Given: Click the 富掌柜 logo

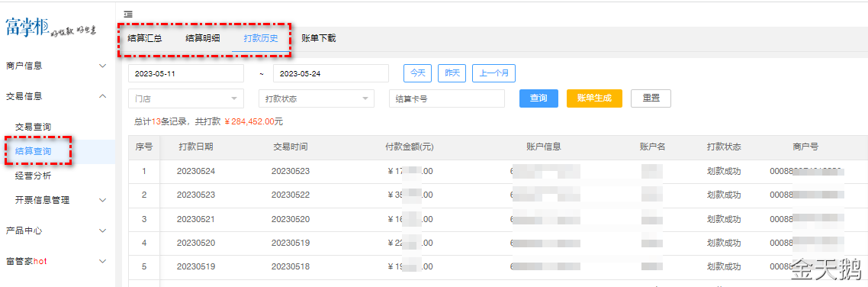Looking at the screenshot, I should point(51,27).
